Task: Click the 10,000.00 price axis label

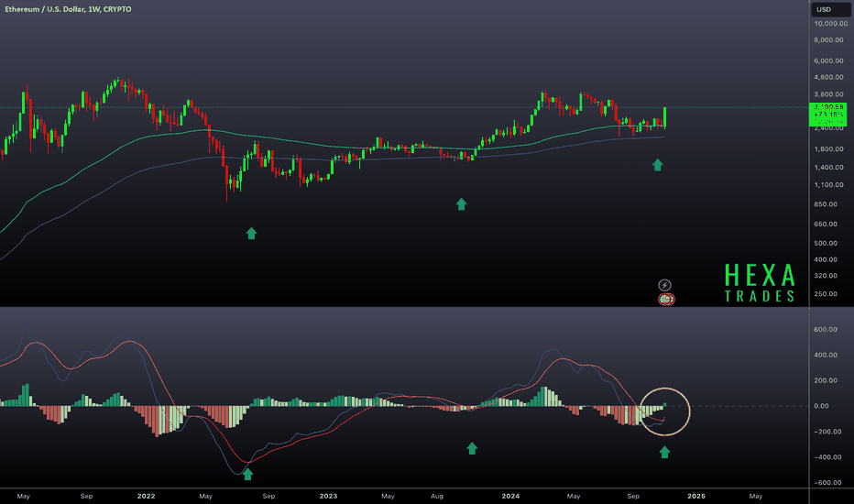Action: tap(831, 24)
